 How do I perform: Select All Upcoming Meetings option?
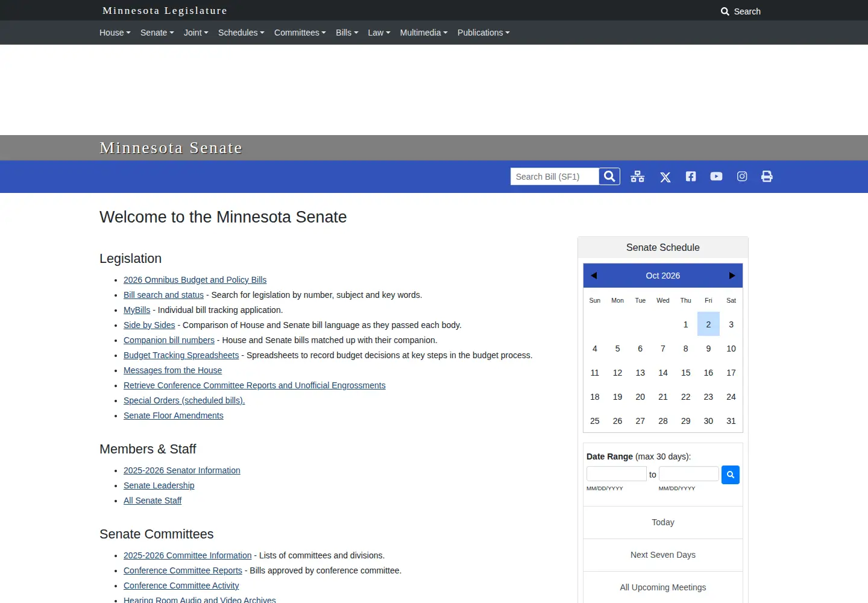tap(663, 587)
